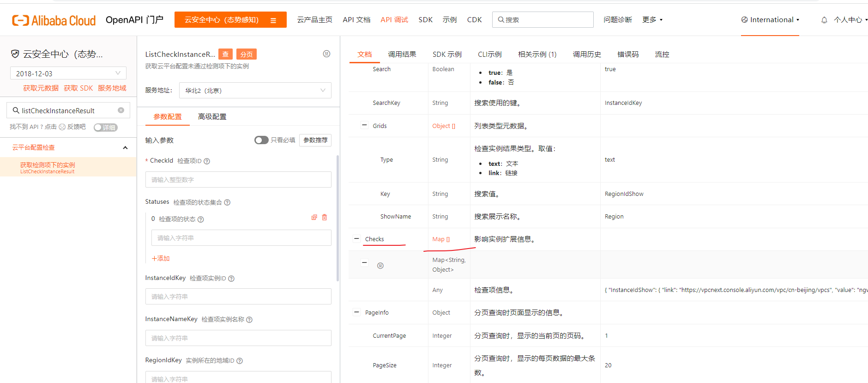Screen dimensions: 868x383
Task: Open API 文档 in top navigation
Action: (356, 20)
